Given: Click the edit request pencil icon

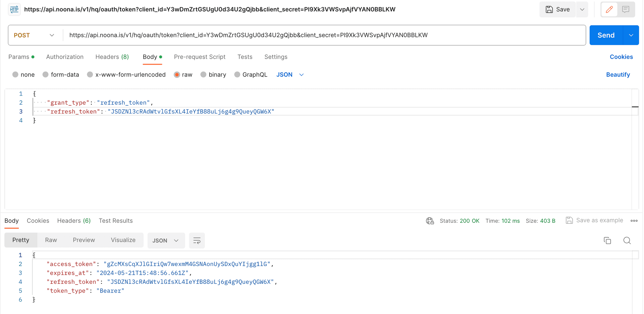Looking at the screenshot, I should [x=609, y=9].
